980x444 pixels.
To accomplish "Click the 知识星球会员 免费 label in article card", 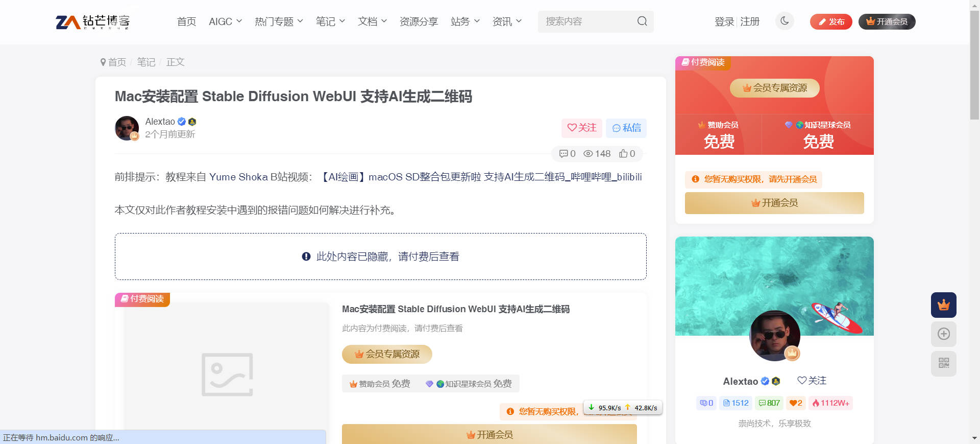I will (469, 384).
